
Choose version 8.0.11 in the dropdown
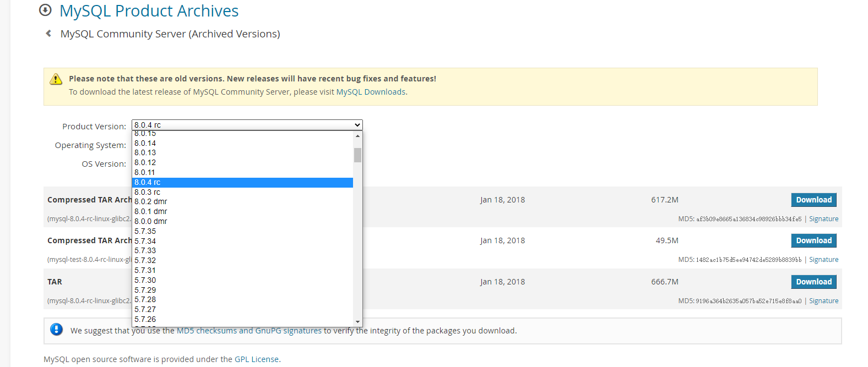242,173
